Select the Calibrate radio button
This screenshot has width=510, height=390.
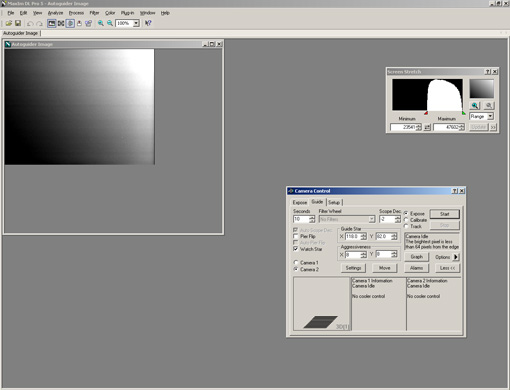click(x=406, y=220)
